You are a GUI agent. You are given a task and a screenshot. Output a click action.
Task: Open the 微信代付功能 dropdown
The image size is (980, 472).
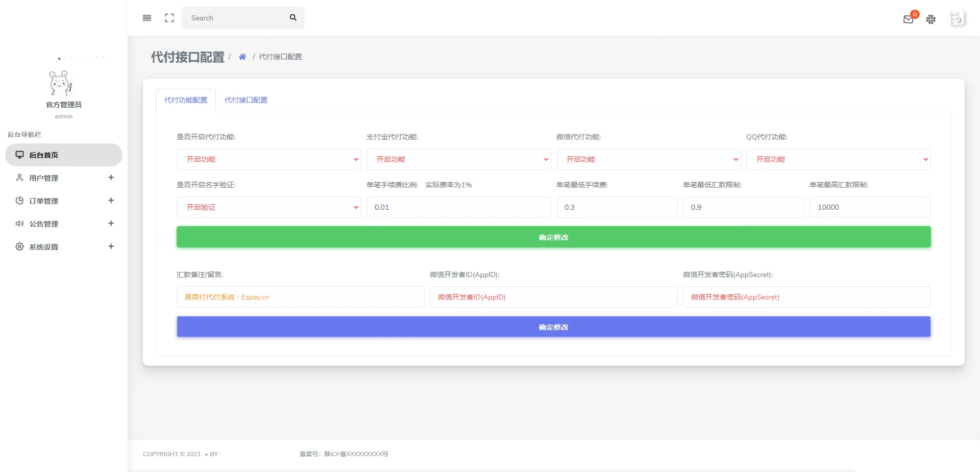tap(649, 159)
